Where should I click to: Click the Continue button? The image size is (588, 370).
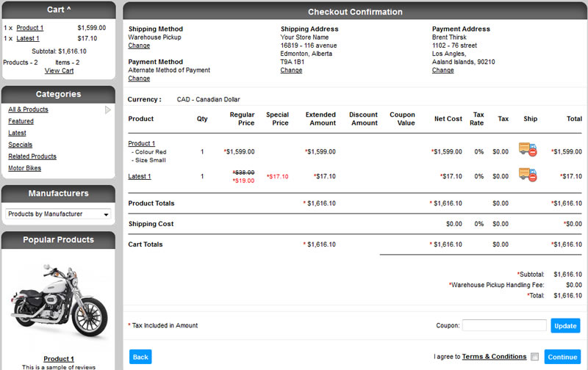point(562,357)
